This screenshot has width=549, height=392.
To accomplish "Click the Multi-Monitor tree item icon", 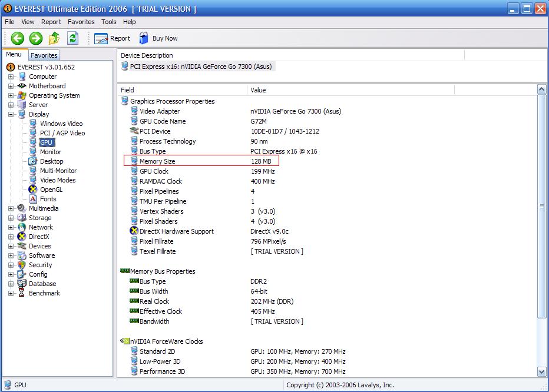I will [33, 171].
